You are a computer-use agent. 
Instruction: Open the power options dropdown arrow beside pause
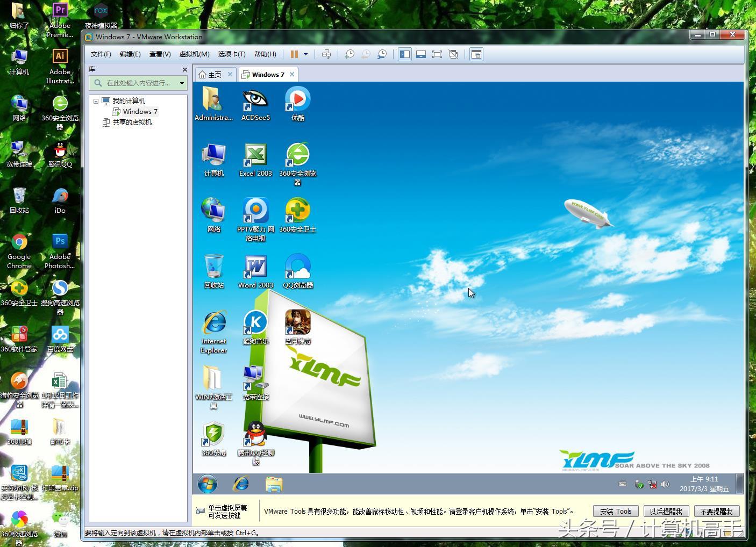305,54
